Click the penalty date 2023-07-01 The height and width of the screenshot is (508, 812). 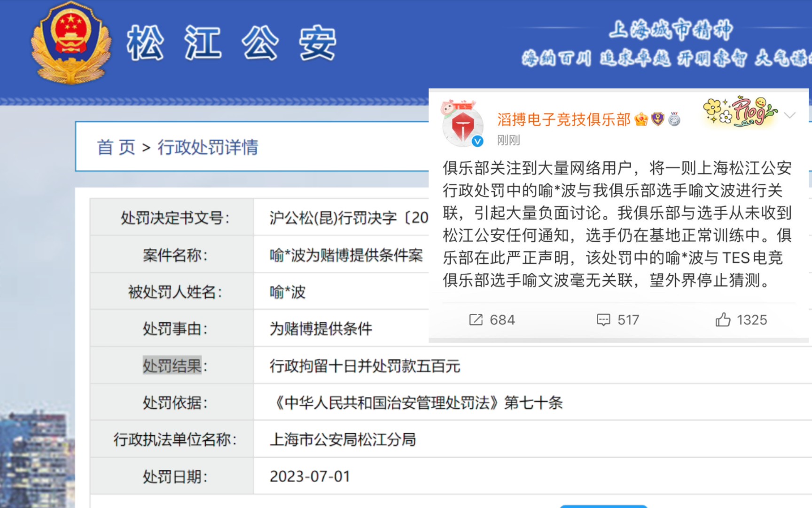click(310, 476)
